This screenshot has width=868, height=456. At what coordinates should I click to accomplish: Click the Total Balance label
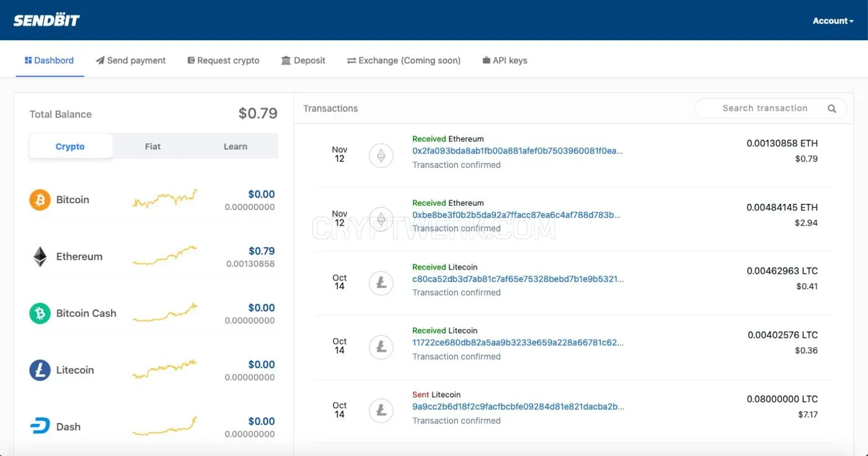61,114
